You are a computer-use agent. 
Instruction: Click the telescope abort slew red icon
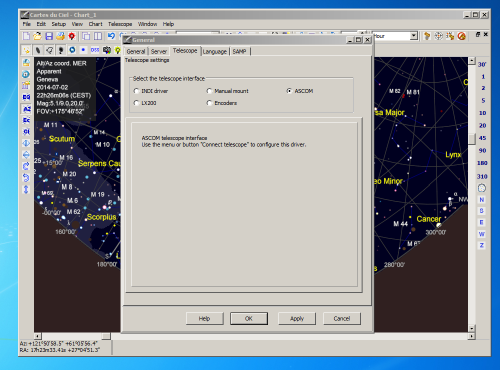tap(462, 36)
